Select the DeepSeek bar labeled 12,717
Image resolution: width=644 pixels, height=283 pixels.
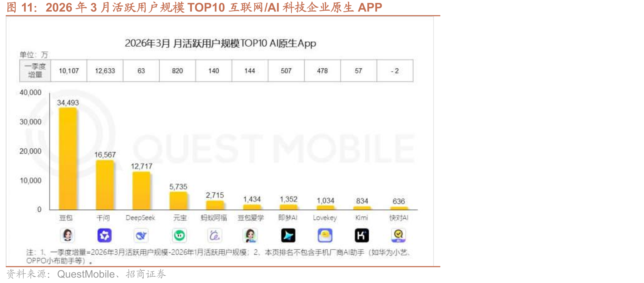click(x=141, y=191)
